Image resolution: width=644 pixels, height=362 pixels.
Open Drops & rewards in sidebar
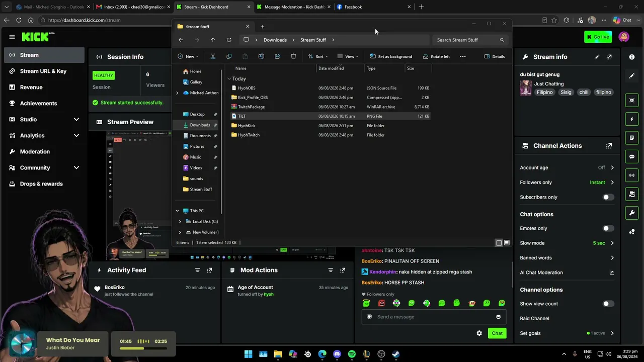pyautogui.click(x=44, y=184)
